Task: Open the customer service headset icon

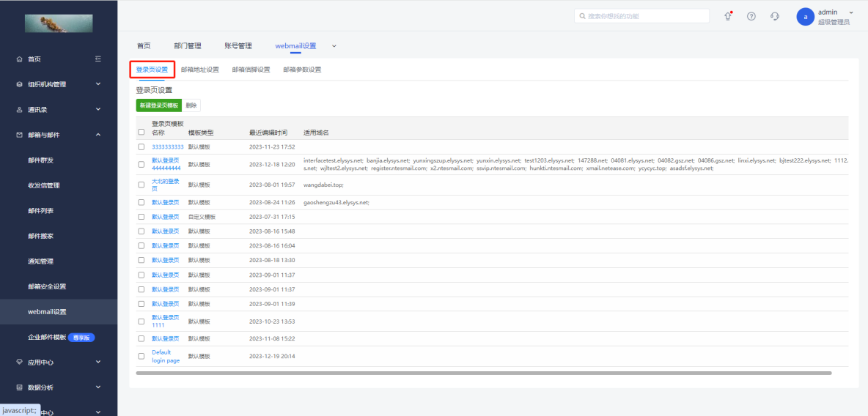Action: click(775, 16)
